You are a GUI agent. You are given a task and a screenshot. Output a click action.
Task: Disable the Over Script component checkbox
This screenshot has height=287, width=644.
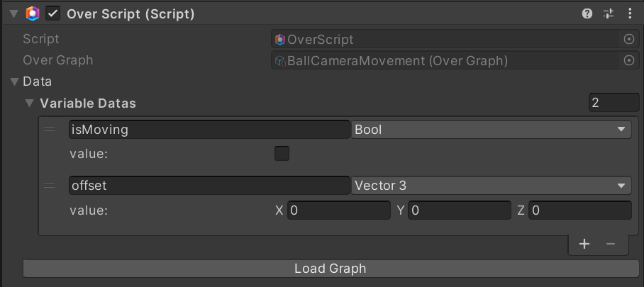click(x=53, y=13)
